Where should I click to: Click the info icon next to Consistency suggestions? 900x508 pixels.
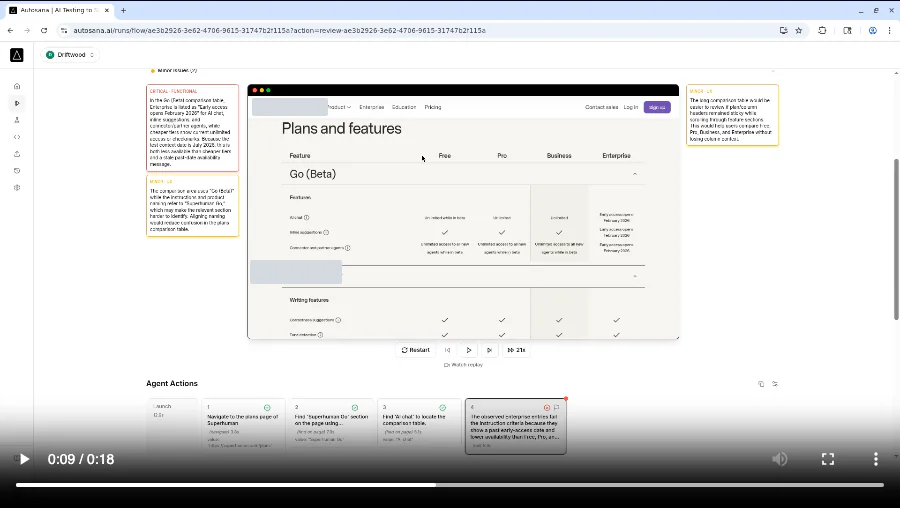338,320
